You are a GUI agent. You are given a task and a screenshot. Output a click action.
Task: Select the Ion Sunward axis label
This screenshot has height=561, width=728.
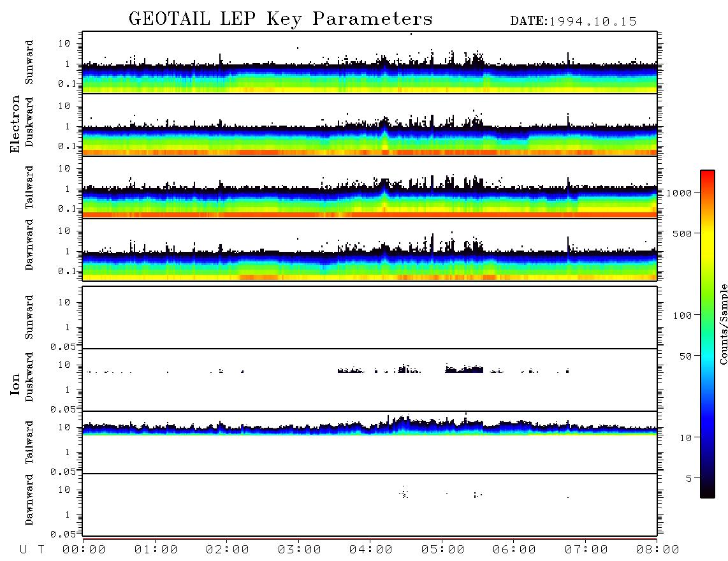pos(29,317)
